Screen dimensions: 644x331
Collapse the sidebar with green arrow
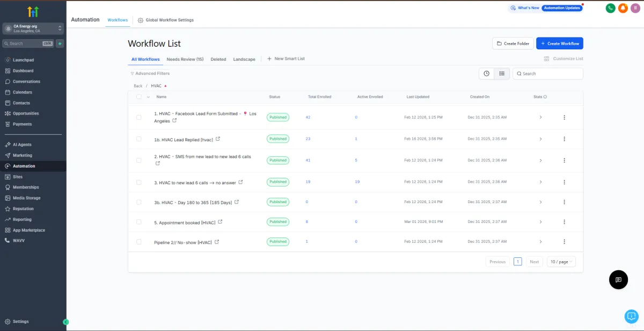(66, 322)
